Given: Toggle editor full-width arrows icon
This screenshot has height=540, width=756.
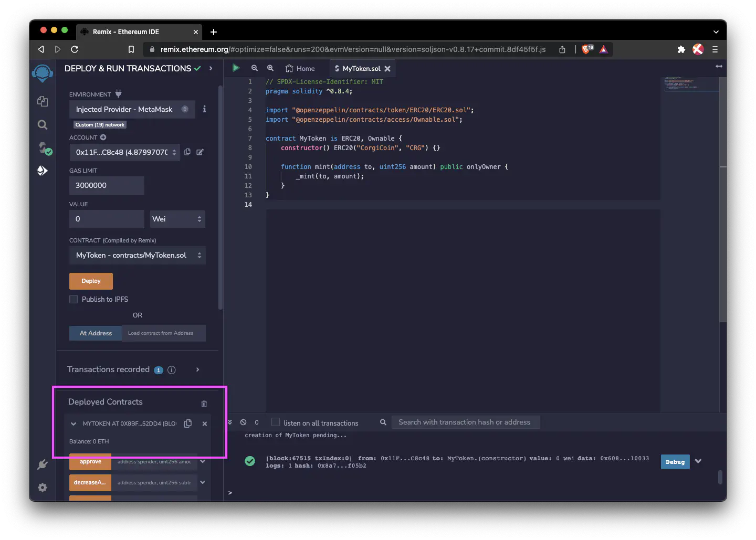Looking at the screenshot, I should pyautogui.click(x=719, y=66).
